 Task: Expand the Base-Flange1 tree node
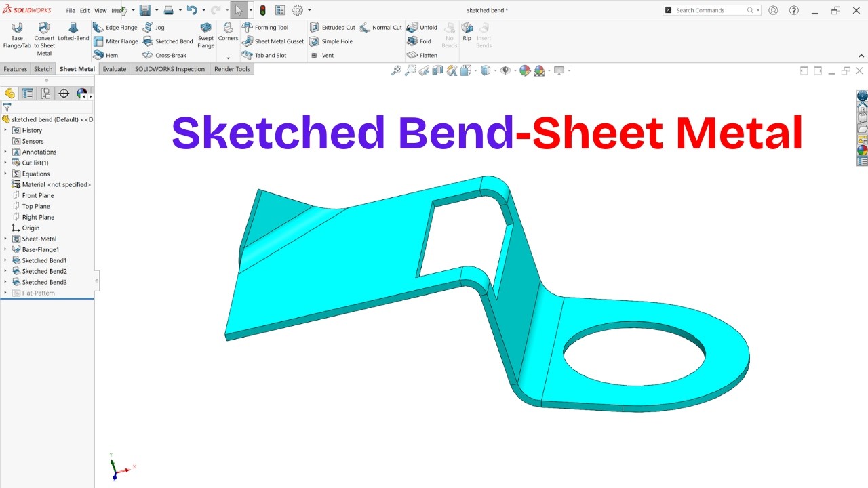point(5,249)
